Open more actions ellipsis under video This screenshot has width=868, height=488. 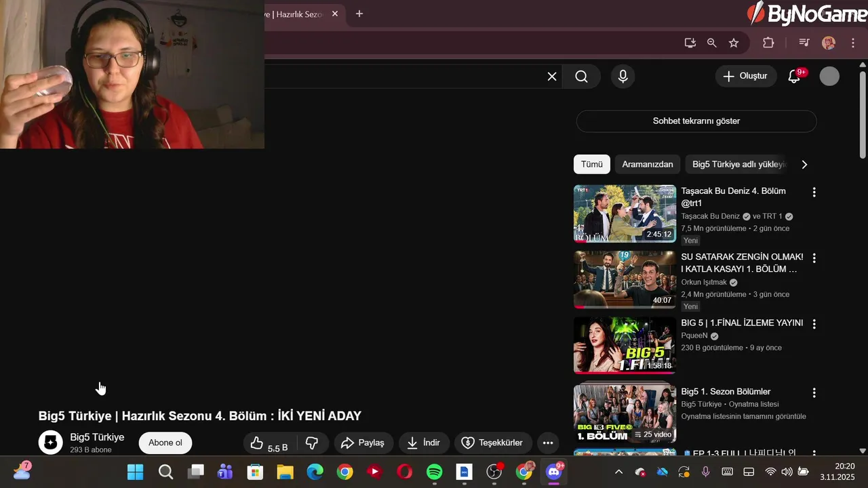pos(548,443)
